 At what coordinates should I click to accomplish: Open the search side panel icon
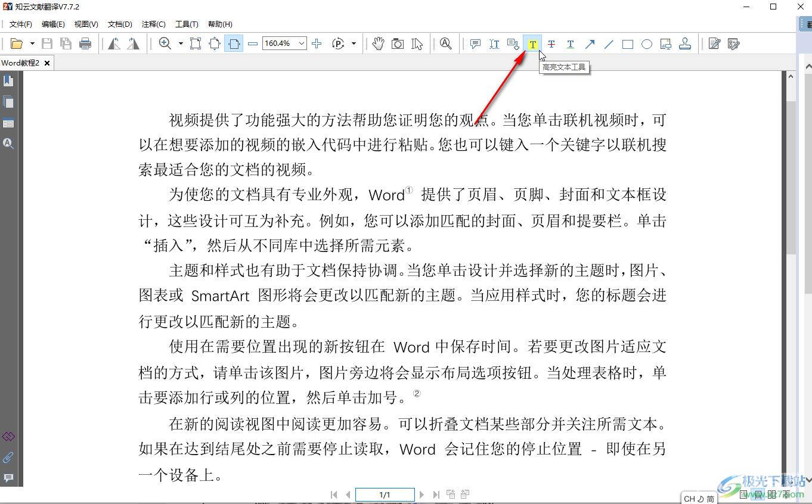click(x=8, y=144)
